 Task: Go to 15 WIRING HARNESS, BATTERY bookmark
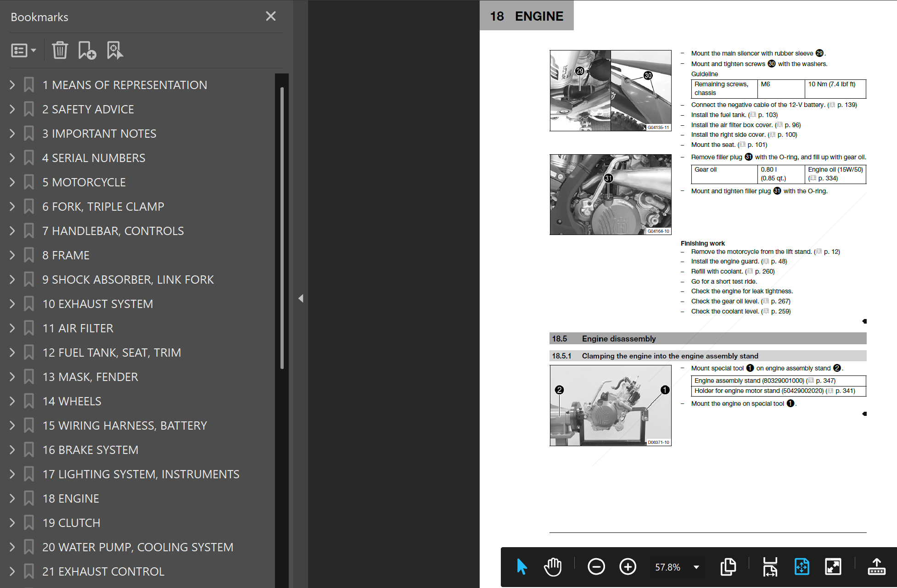pos(125,426)
